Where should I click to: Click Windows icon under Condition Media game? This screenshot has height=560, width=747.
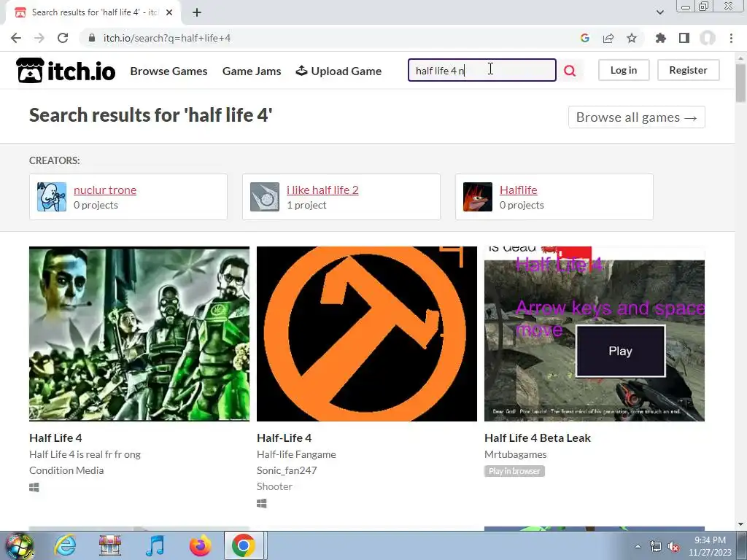click(34, 487)
